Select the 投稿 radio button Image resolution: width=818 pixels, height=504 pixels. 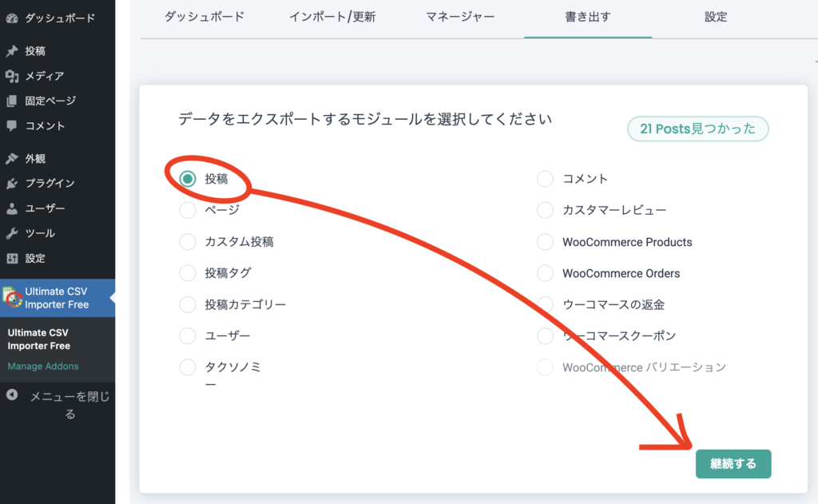point(187,179)
